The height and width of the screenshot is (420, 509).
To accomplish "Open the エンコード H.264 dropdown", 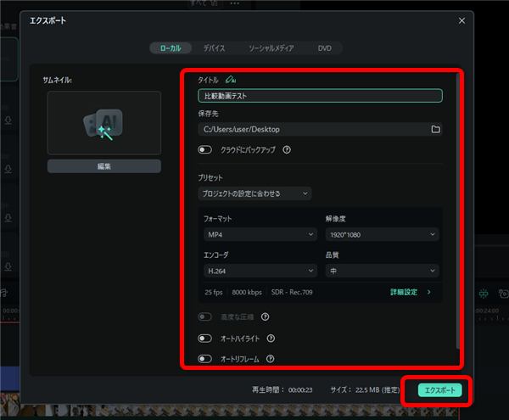I will (x=259, y=271).
